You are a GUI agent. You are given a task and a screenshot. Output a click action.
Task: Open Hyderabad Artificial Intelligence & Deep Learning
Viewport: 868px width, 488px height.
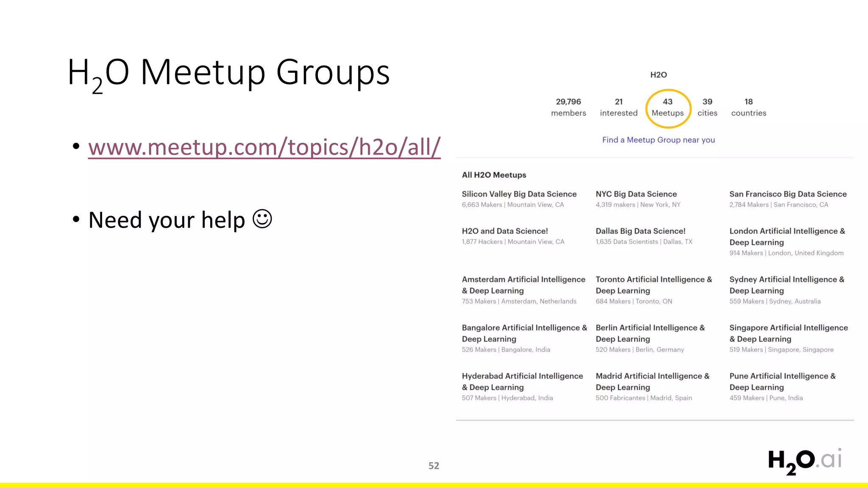522,381
